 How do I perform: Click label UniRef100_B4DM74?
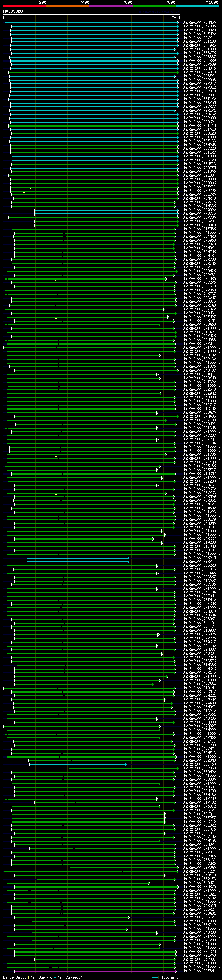pos(199,883)
